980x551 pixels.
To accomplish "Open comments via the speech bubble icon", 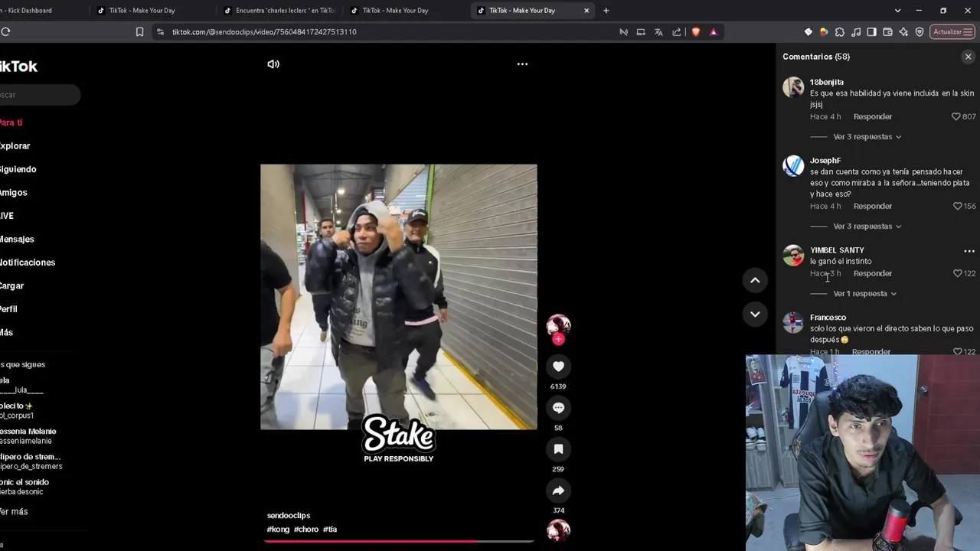I will click(x=558, y=408).
